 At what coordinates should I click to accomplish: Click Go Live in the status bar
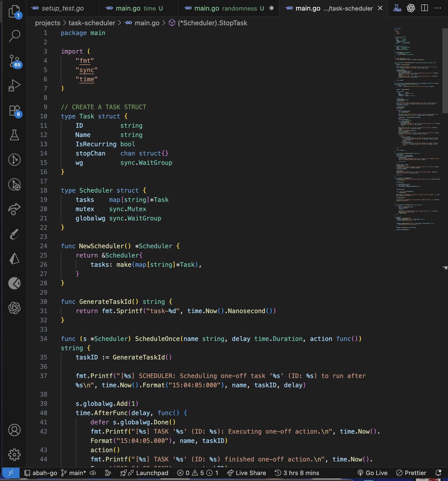[372, 473]
